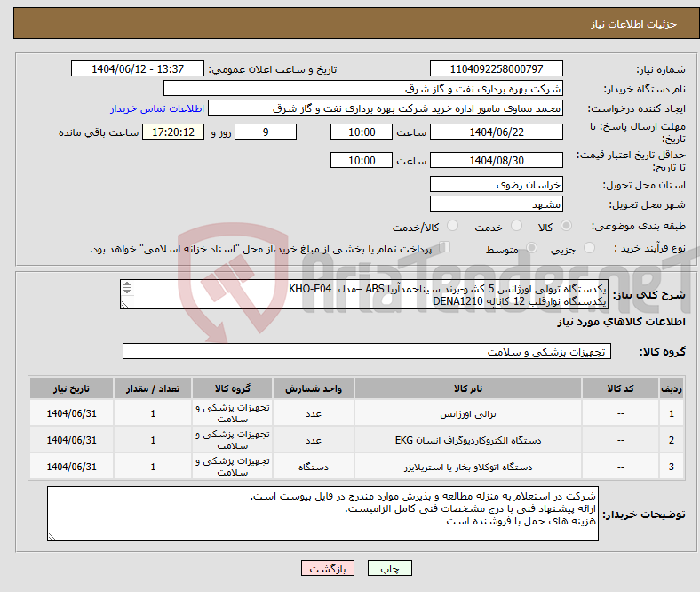Viewport: 700px width, 592px height.
Task: Toggle the treasury payment checkbox
Action: pos(446,249)
